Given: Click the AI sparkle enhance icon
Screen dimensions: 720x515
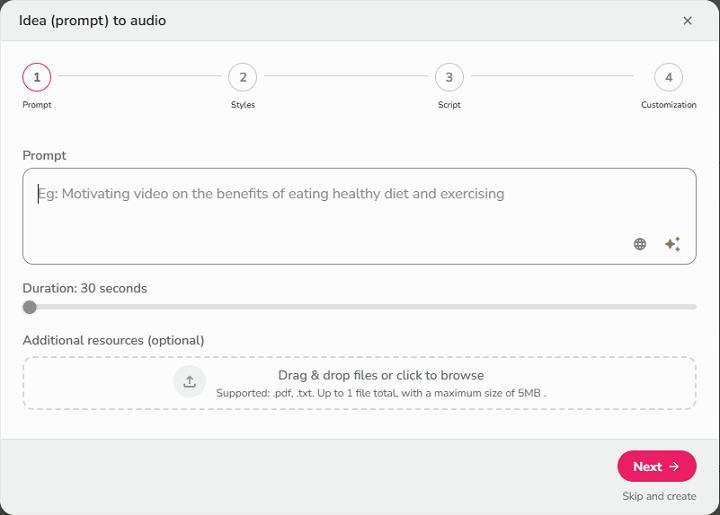Looking at the screenshot, I should pos(673,244).
